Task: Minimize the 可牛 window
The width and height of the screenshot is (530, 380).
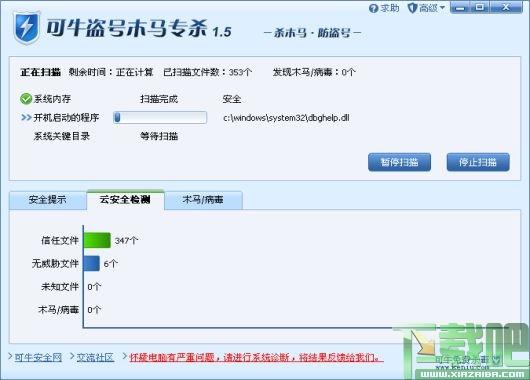Action: (460, 7)
